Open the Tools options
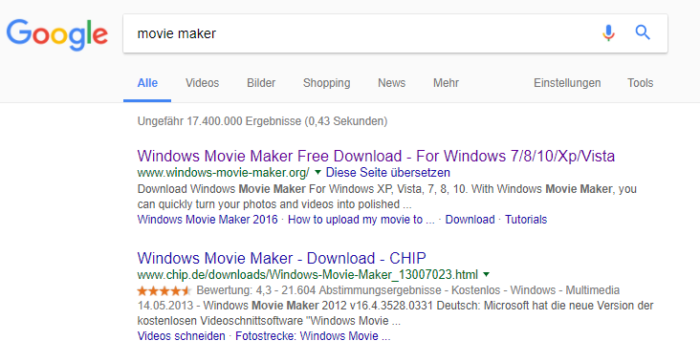The width and height of the screenshot is (700, 362). pyautogui.click(x=640, y=83)
